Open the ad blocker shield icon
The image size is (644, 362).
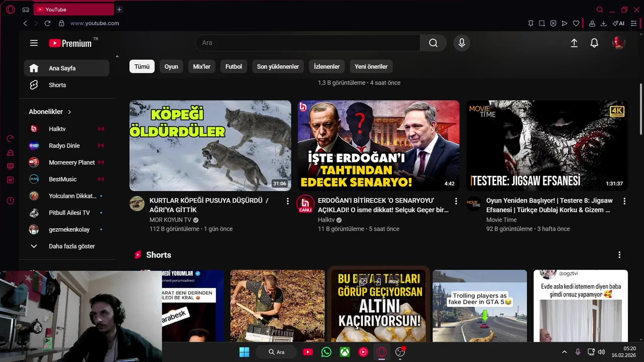click(x=553, y=23)
